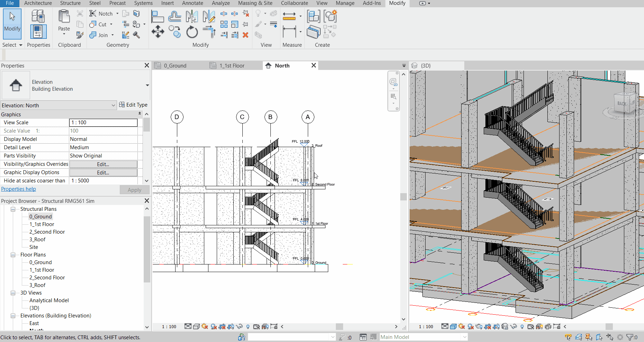The width and height of the screenshot is (644, 342).
Task: Select the Offset tool
Action: pyautogui.click(x=175, y=16)
